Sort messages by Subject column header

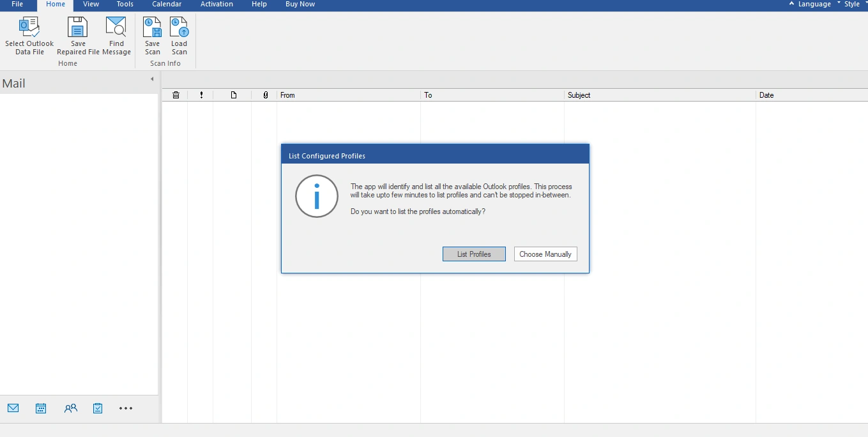click(x=660, y=95)
